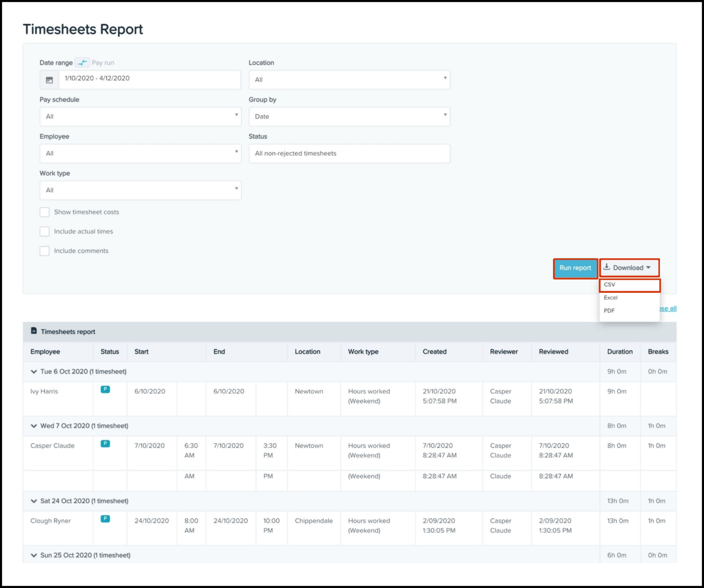Click the Download button
Screen dimensions: 704x588
click(629, 268)
